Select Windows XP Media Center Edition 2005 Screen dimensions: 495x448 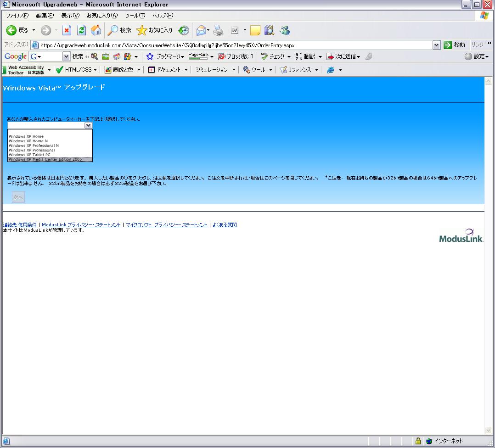[50, 159]
